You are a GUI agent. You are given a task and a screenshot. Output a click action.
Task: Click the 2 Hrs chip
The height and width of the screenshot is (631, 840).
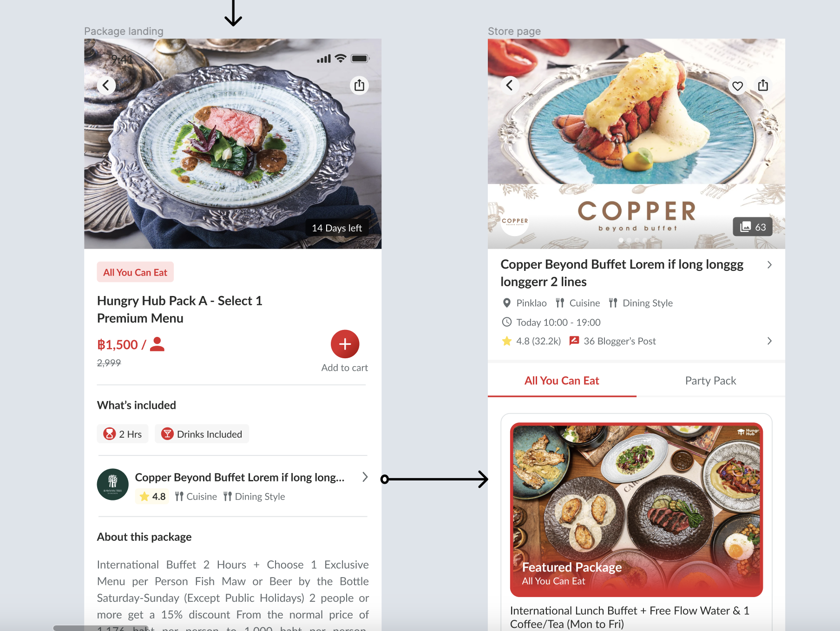click(123, 434)
